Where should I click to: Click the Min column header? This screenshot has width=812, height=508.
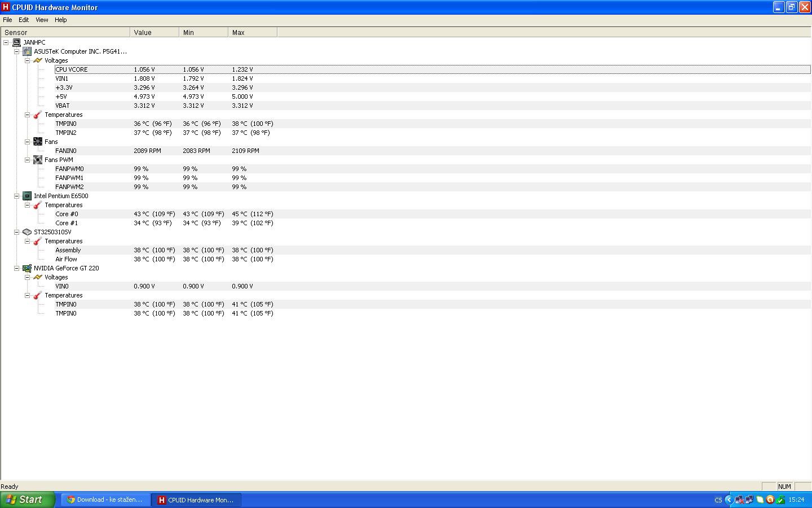click(204, 32)
